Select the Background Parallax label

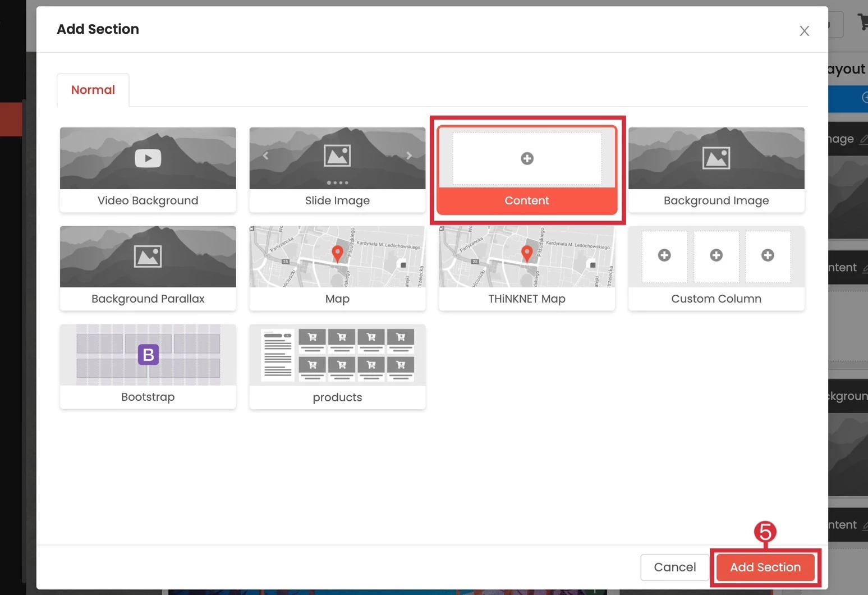click(x=148, y=299)
